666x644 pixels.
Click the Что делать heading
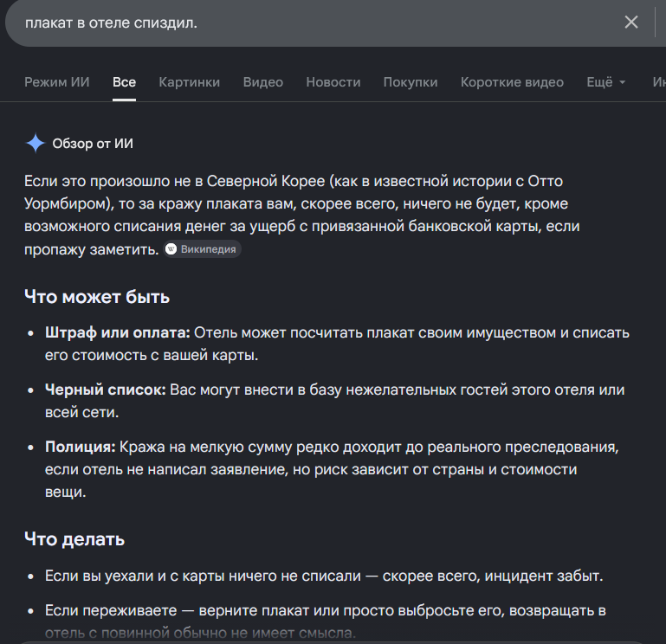click(x=74, y=539)
